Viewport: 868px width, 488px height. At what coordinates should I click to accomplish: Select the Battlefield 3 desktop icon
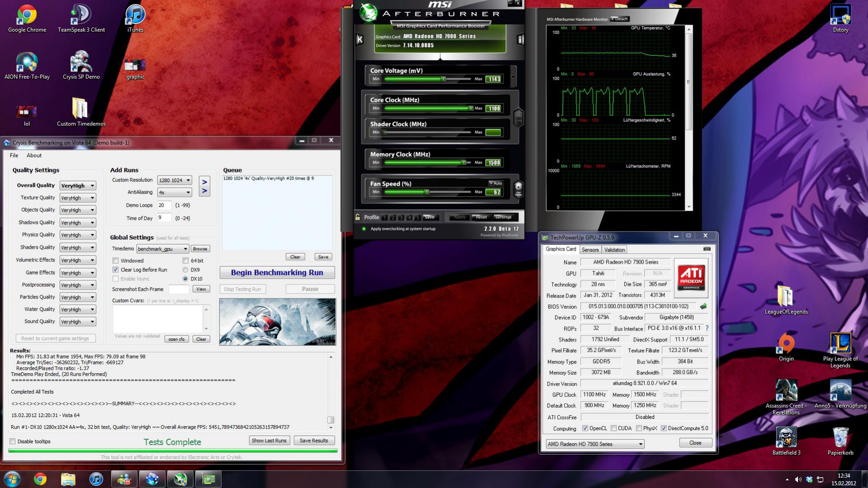tap(786, 441)
